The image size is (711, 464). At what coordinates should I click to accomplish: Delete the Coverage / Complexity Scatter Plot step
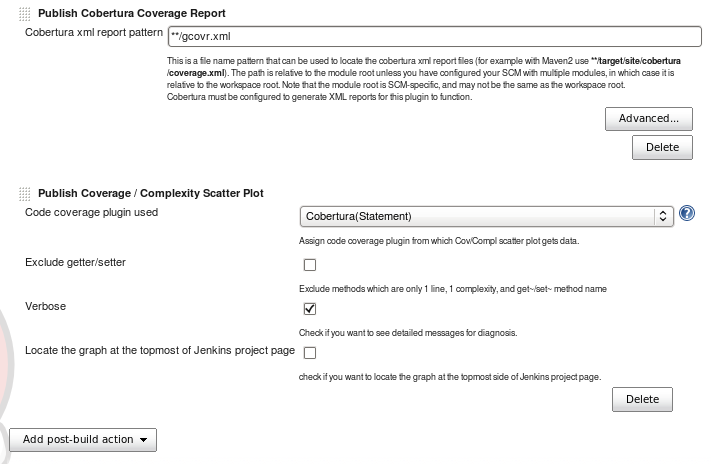[641, 399]
